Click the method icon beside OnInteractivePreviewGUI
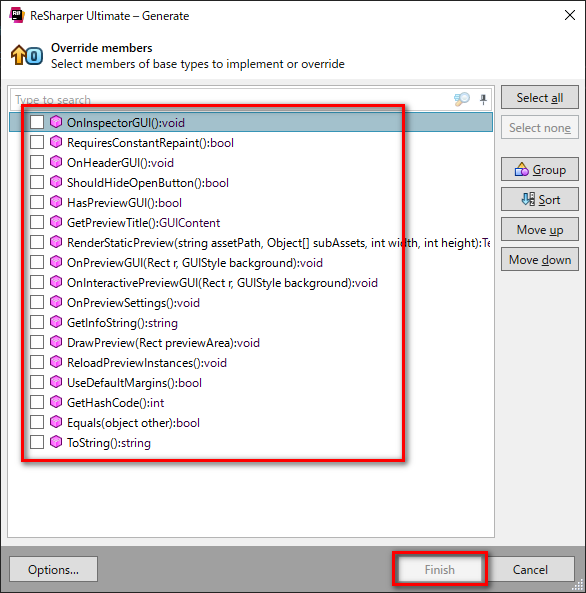The height and width of the screenshot is (593, 586). pyautogui.click(x=56, y=282)
